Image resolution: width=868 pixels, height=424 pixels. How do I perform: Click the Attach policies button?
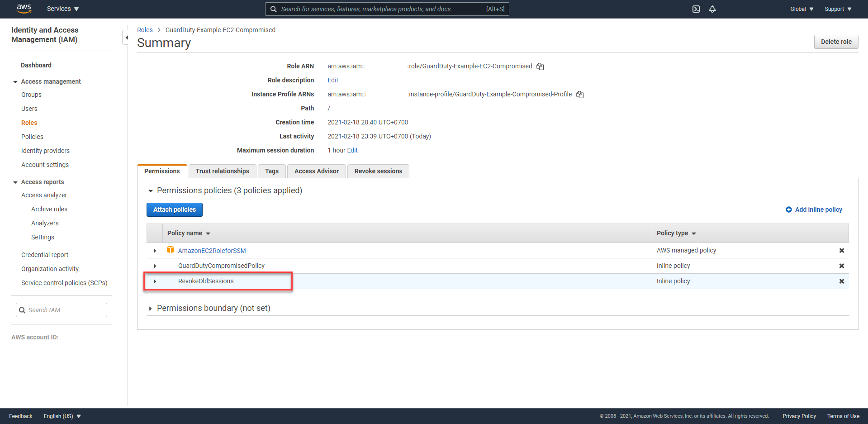pyautogui.click(x=175, y=210)
